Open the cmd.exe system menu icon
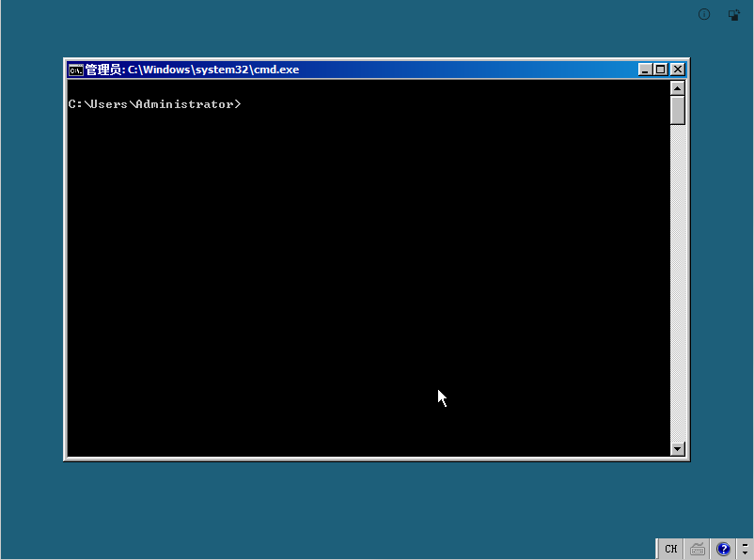 [75, 70]
